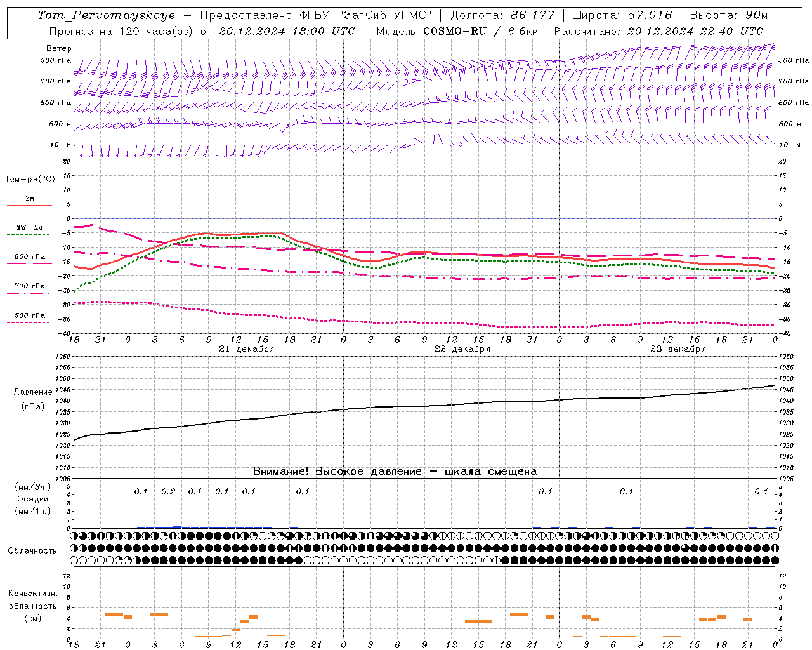This screenshot has width=812, height=650.
Task: Click the "(км)" convective height unit label
Action: point(33,618)
